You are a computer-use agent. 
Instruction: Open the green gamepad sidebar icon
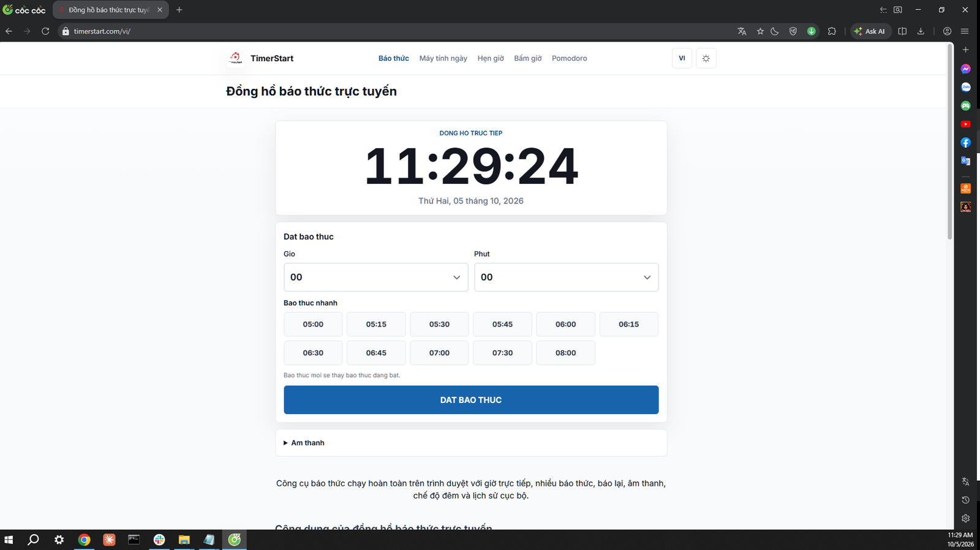click(965, 105)
